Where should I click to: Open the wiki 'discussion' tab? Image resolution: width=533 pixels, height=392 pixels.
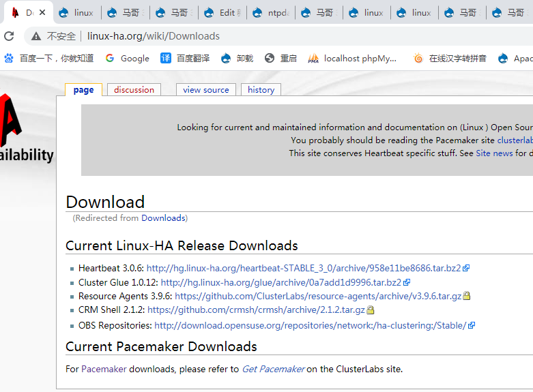coord(134,90)
